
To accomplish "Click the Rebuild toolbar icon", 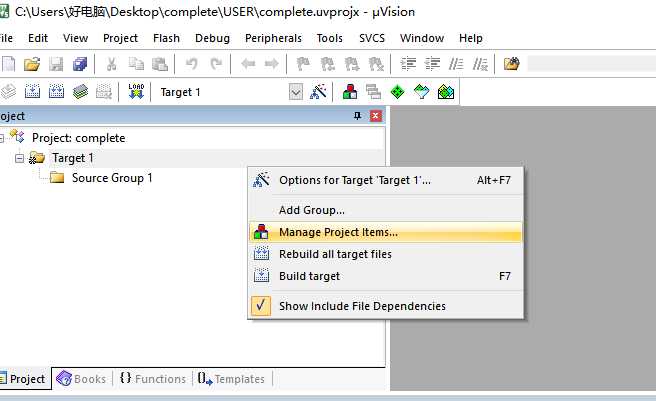I will tap(56, 91).
